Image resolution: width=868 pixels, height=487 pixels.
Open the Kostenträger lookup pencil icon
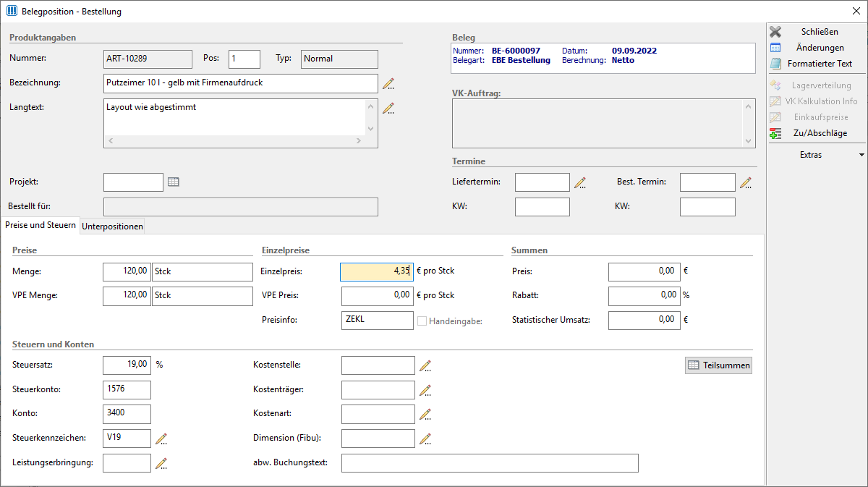pyautogui.click(x=425, y=390)
